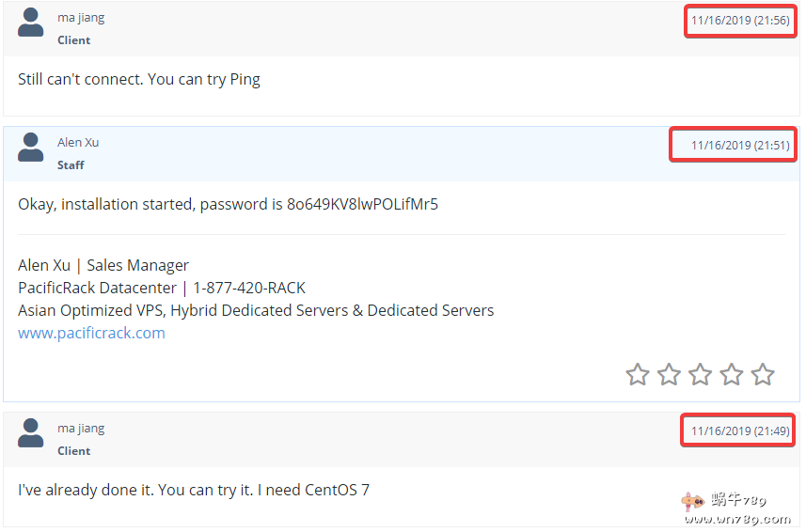Click ma jiang name in top message header
This screenshot has height=532, width=806.
pyautogui.click(x=81, y=18)
